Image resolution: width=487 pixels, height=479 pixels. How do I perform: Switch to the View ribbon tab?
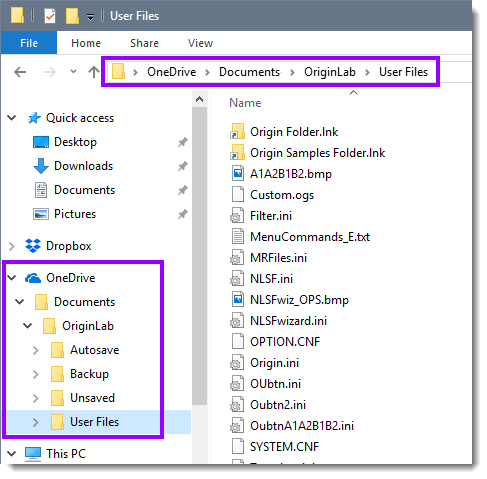[200, 43]
